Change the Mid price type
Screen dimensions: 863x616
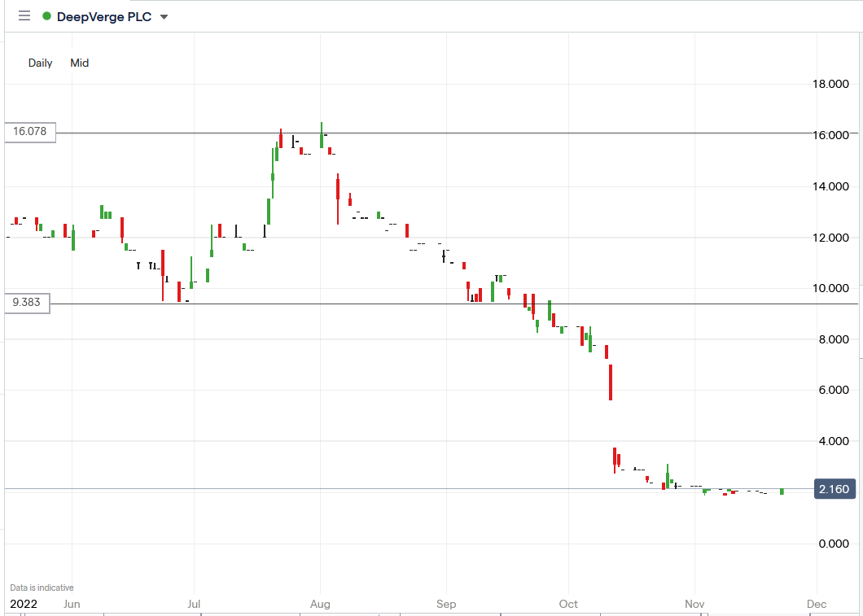coord(79,63)
